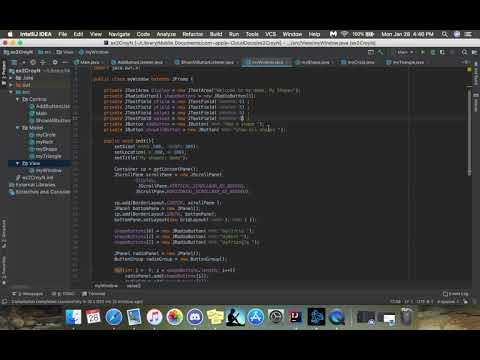The image size is (480, 360).
Task: Select Scratches and Consoles in tree
Action: click(x=40, y=192)
